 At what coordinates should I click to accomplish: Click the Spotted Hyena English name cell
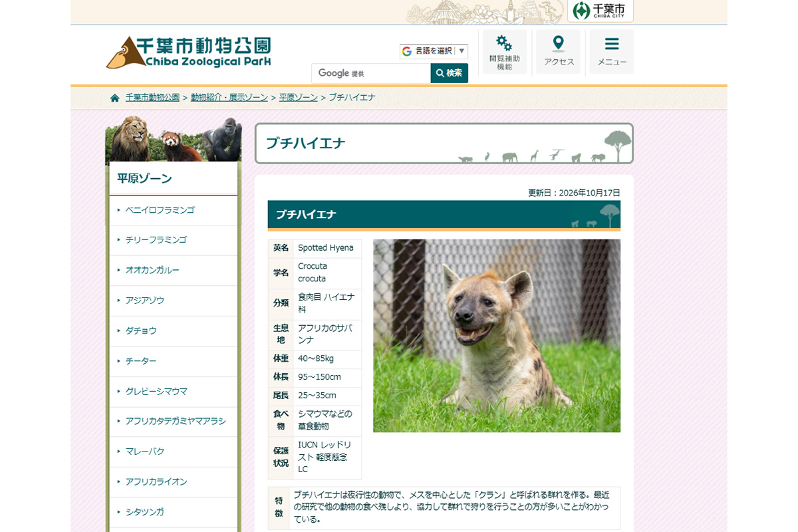[x=327, y=248]
